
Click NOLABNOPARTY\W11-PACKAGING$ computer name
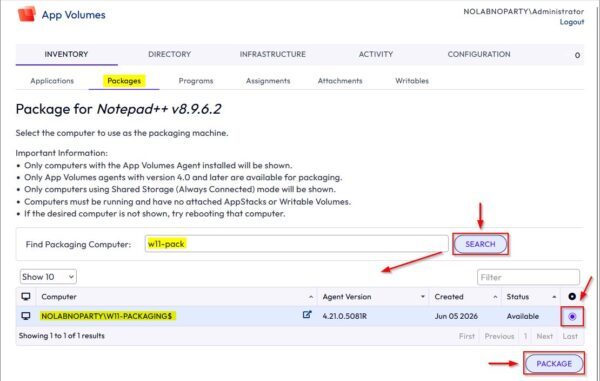click(107, 316)
